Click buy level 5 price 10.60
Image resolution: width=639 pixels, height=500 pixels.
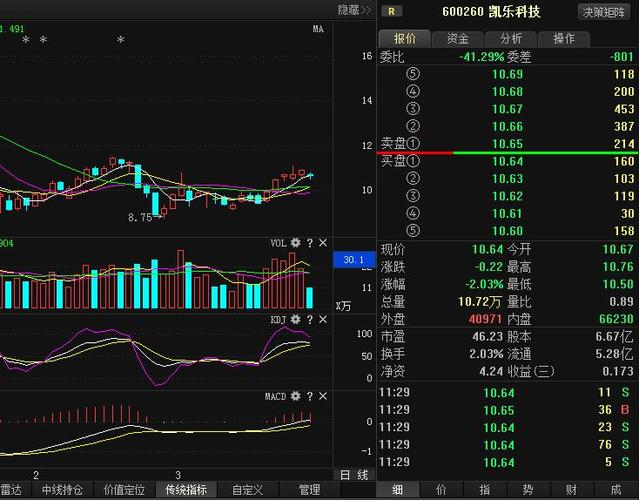click(x=507, y=231)
